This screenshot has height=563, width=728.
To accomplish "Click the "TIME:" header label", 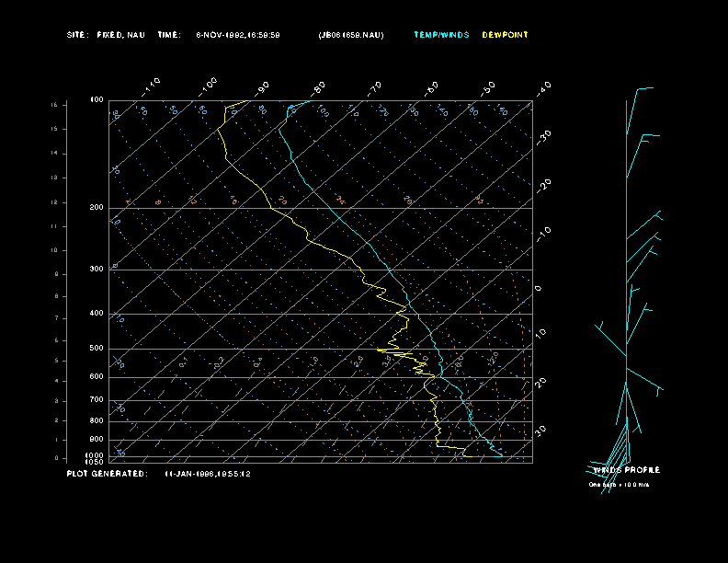I will [x=169, y=35].
